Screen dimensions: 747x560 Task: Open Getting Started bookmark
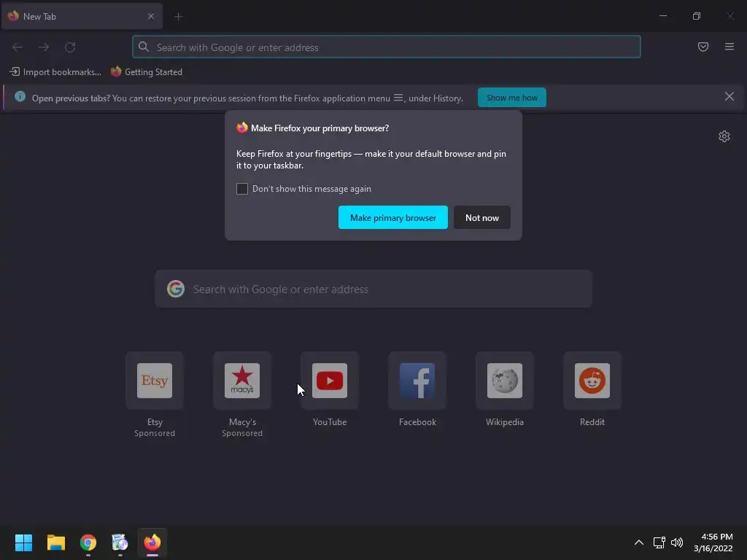(146, 72)
